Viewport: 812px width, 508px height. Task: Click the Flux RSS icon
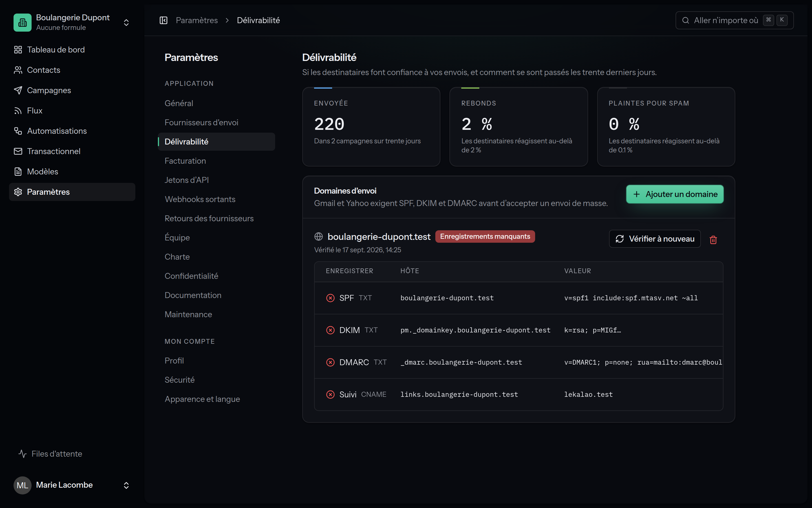(18, 111)
